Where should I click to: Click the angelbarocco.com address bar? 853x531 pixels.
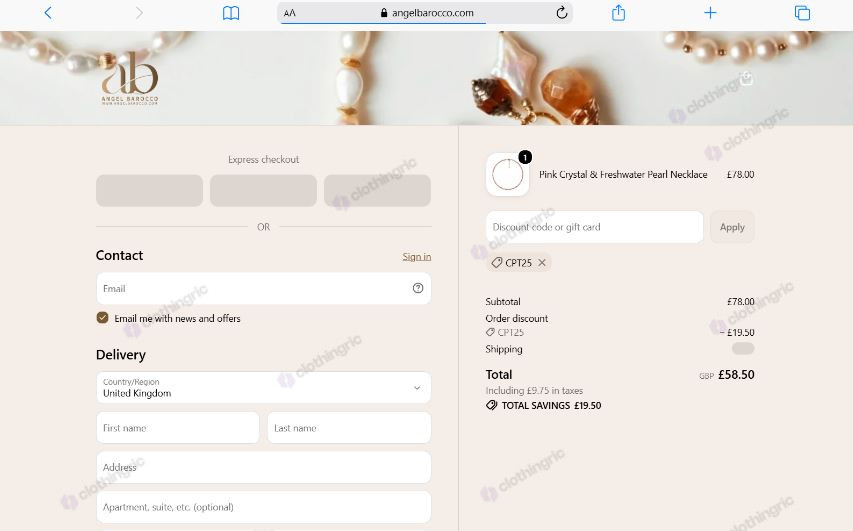coord(427,13)
